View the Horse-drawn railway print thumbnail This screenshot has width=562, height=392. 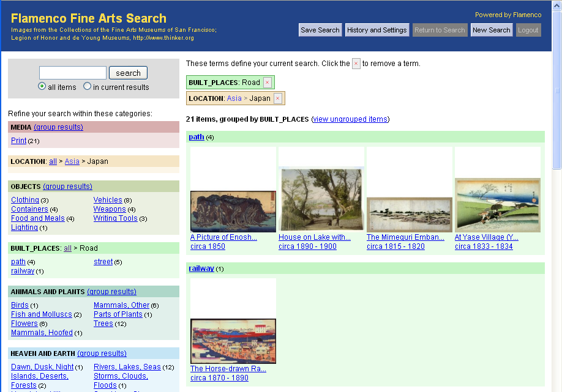(x=233, y=341)
